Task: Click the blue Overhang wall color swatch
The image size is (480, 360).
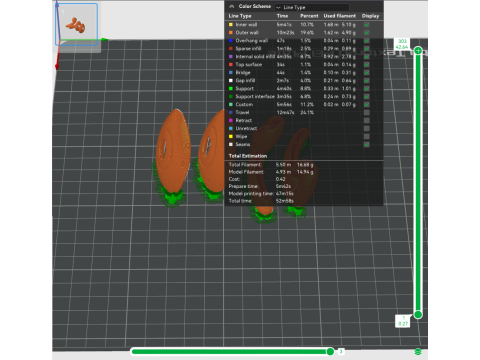Action: pyautogui.click(x=231, y=41)
